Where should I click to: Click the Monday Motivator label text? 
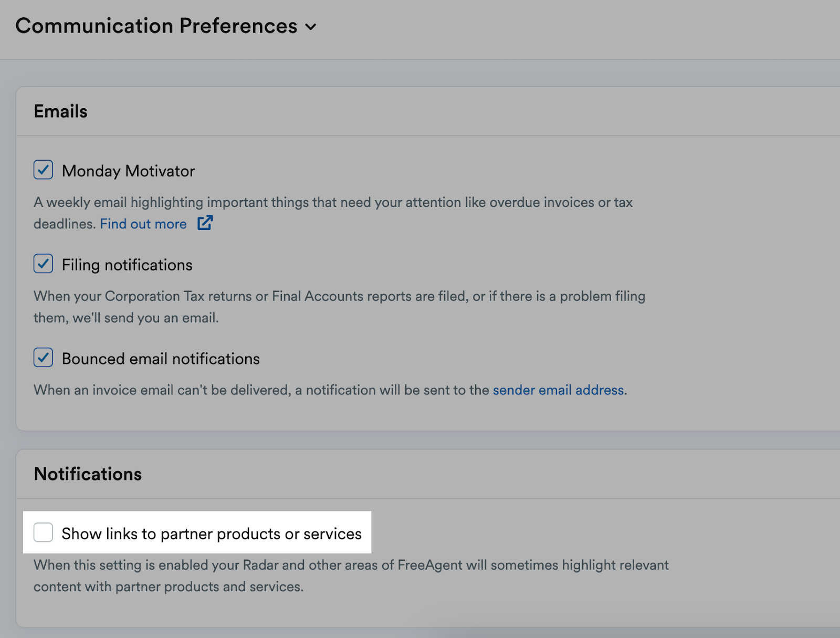pyautogui.click(x=129, y=171)
